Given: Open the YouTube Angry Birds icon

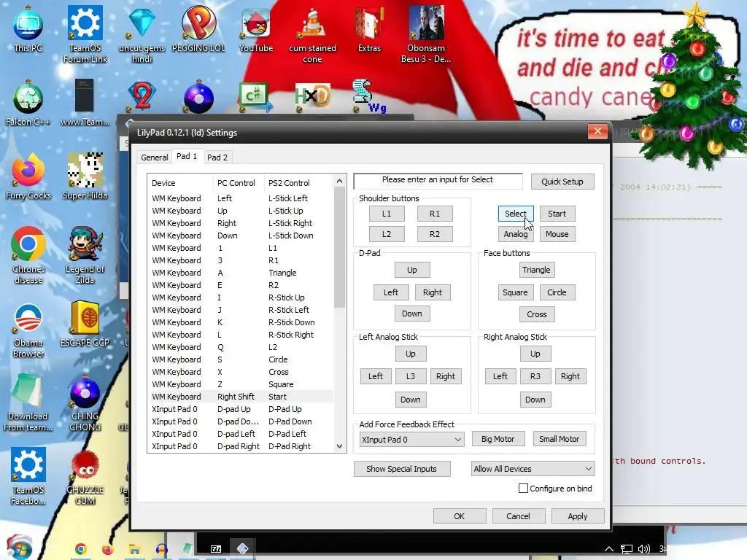Looking at the screenshot, I should (256, 29).
